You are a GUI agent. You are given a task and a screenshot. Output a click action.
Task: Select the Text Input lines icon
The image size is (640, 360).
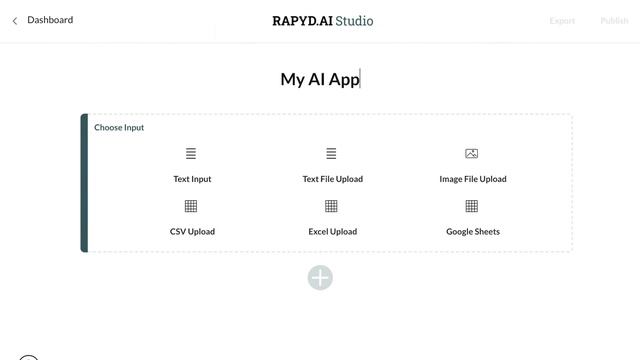(191, 153)
